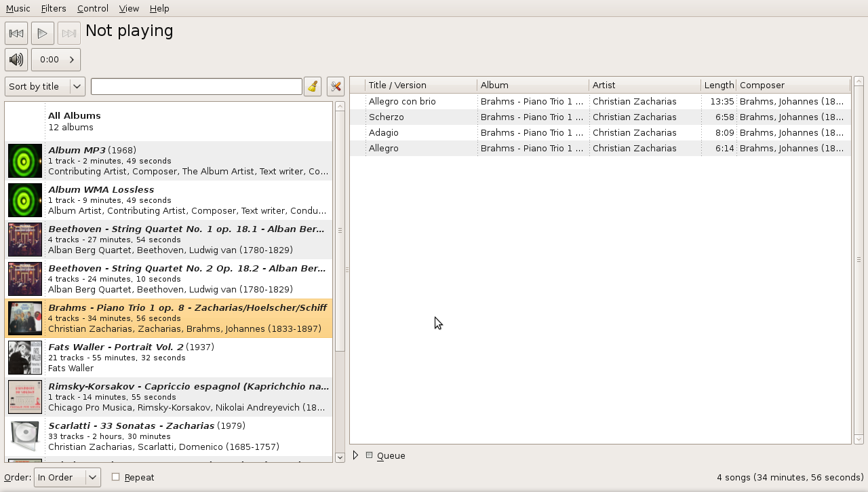
Task: Click the Scarlatti CD placeholder icon
Action: click(x=25, y=436)
